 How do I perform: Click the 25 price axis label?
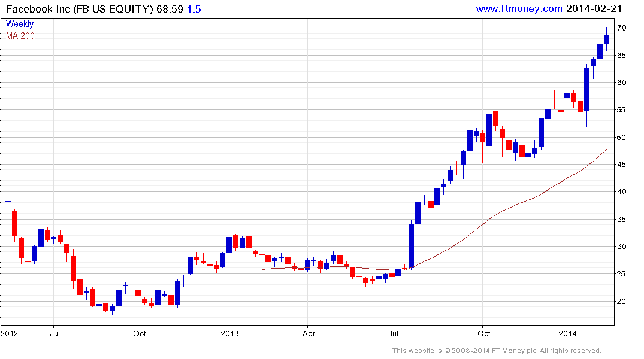point(621,273)
